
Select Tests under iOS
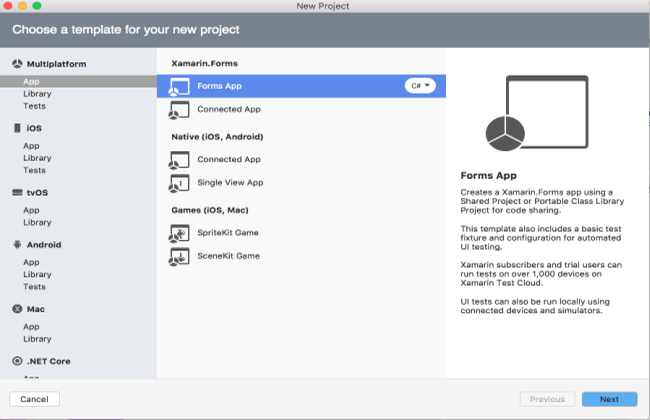[34, 170]
